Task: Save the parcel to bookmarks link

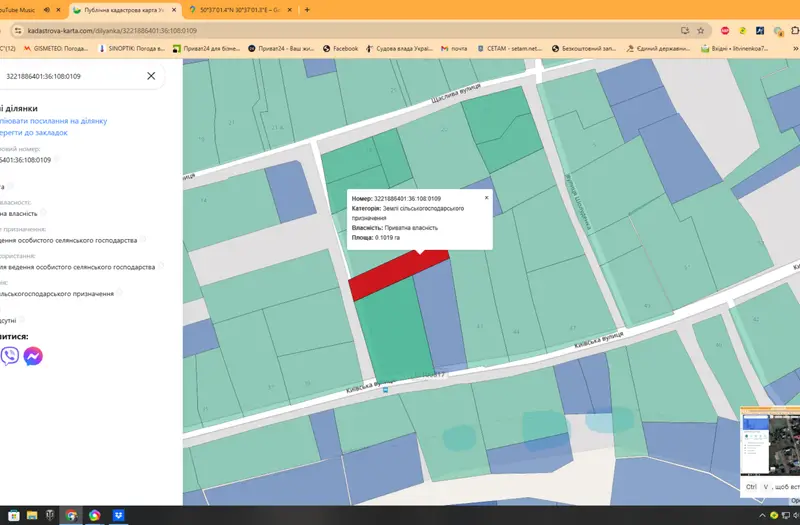Action: [x=34, y=133]
